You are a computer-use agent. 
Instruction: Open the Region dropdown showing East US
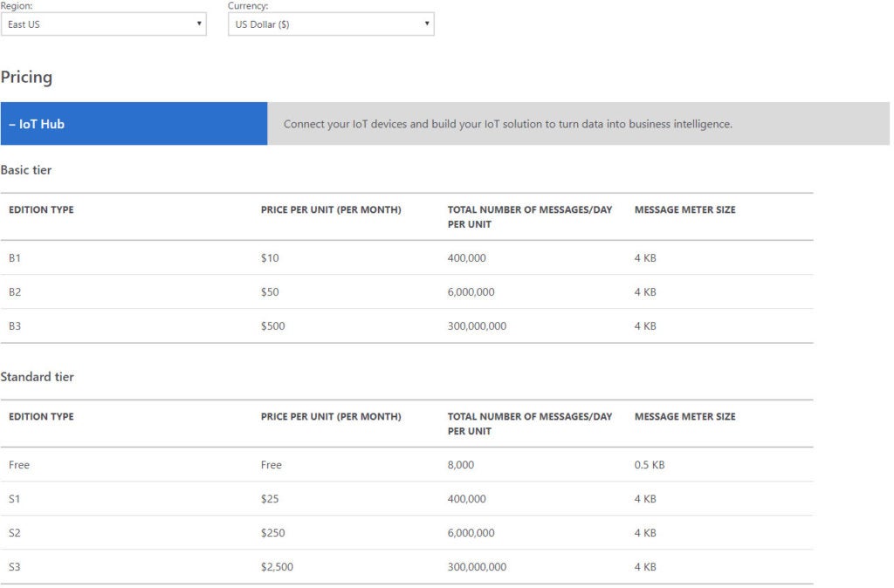click(103, 24)
